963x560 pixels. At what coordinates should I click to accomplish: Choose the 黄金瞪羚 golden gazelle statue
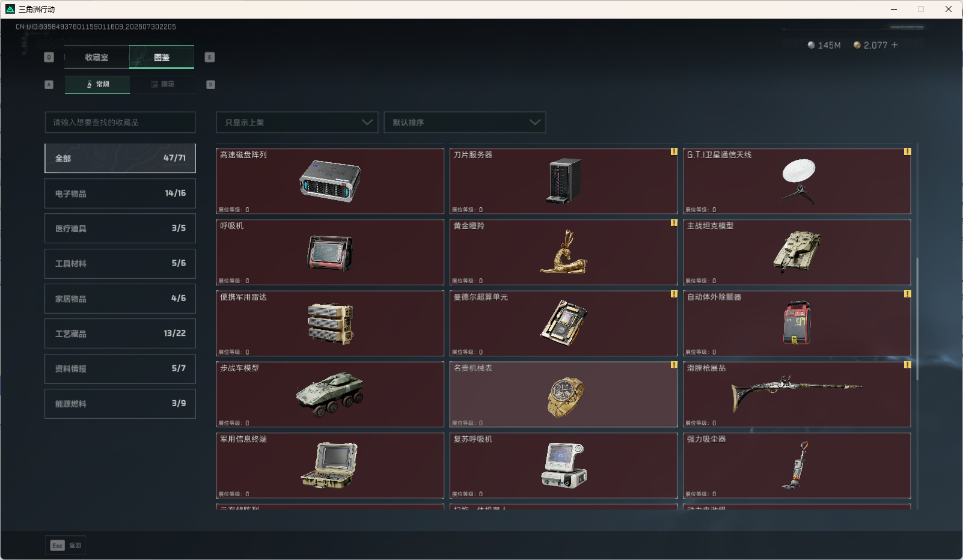click(x=563, y=252)
